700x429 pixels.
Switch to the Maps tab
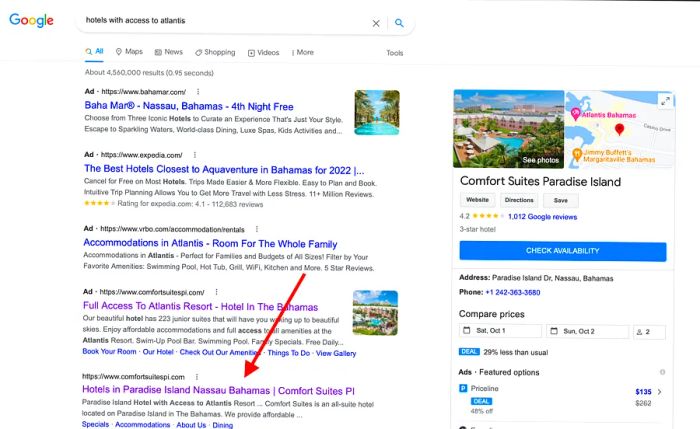[129, 52]
